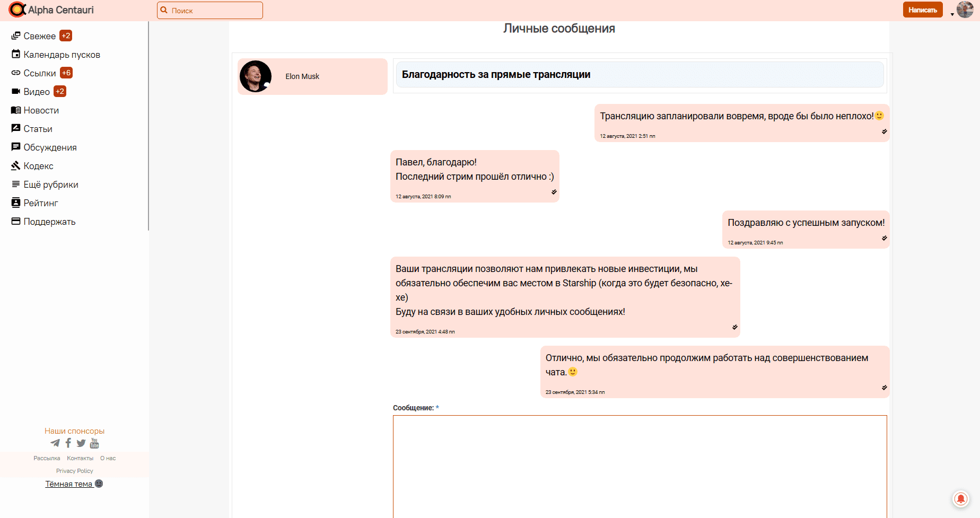This screenshot has height=518, width=980.
Task: Click the Twitter bird icon
Action: 81,443
